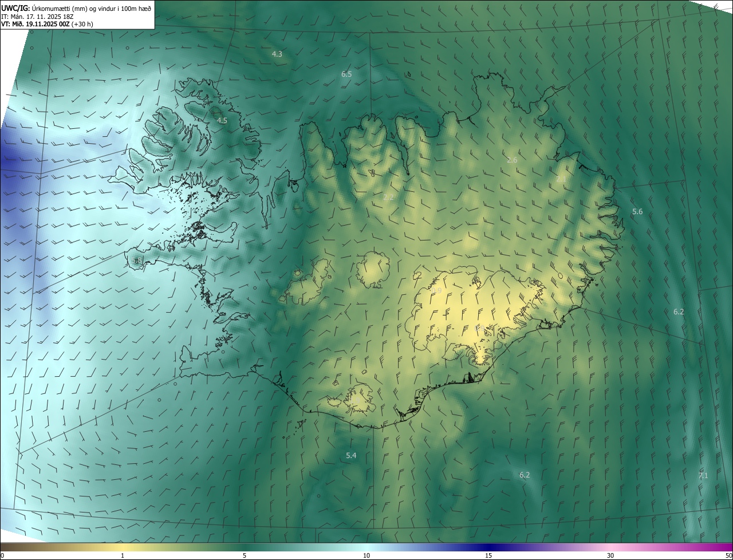Click the 6.2 value next to the 7.1 label

[525, 475]
